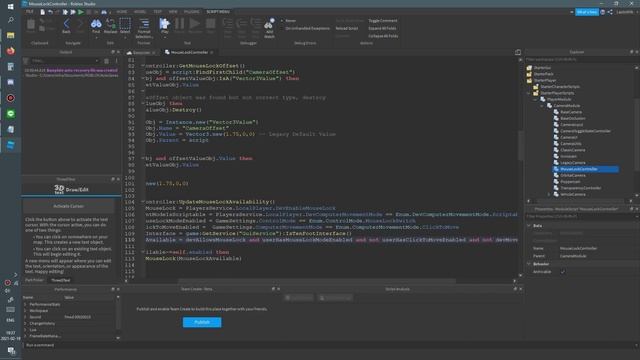The height and width of the screenshot is (360, 640).
Task: Switch to VIEW ribbon tab
Action: pyautogui.click(x=173, y=12)
